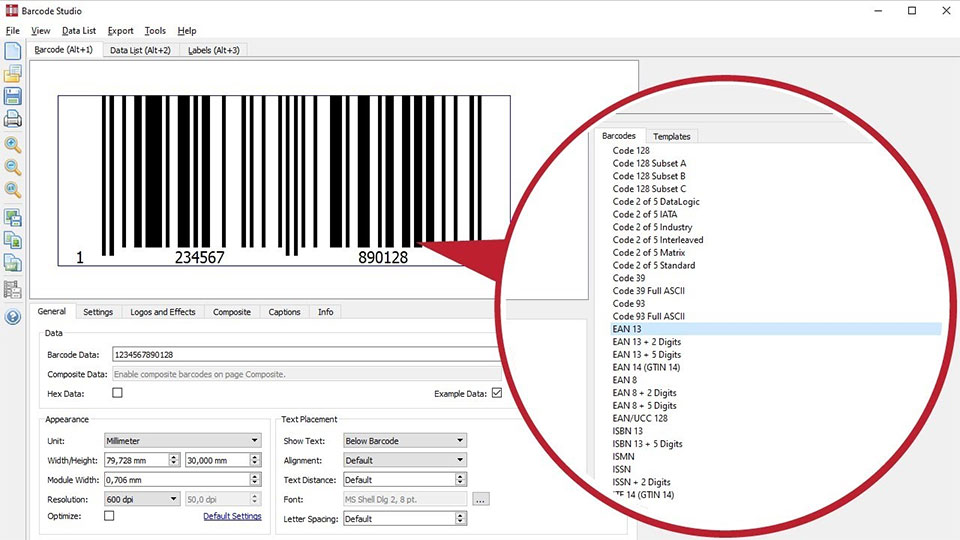Open the Data List menu
This screenshot has width=960, height=540.
79,31
